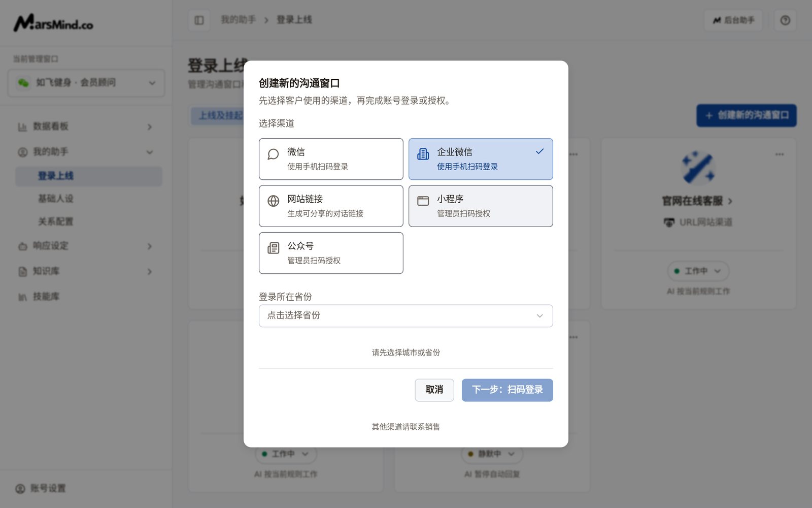Open the 静默中 status dropdown
Screen dimensions: 812x508
point(492,454)
